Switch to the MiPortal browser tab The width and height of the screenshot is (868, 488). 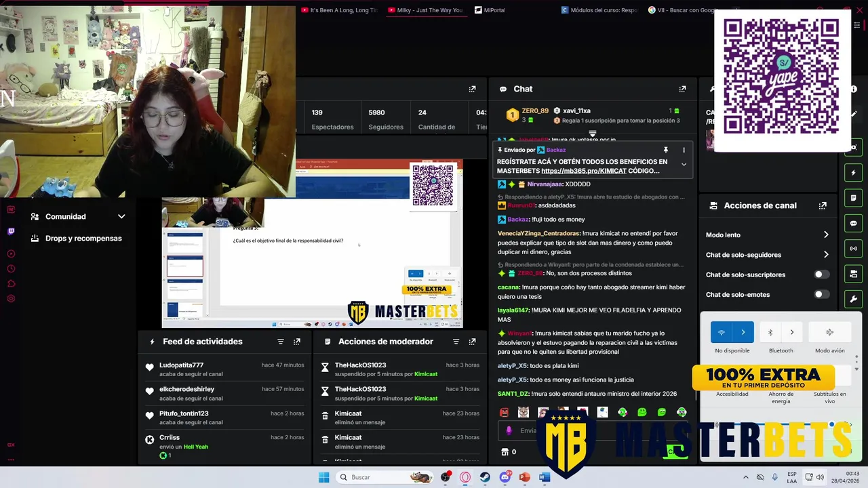(x=490, y=10)
